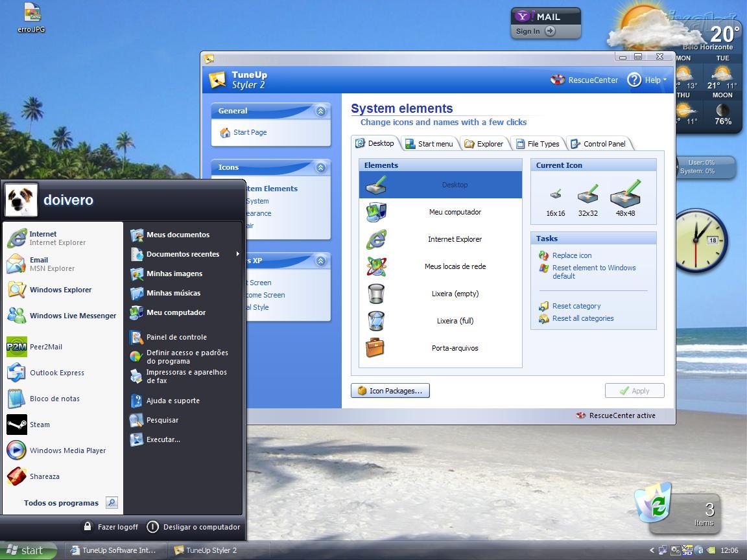This screenshot has height=560, width=747.
Task: Select Meu computador in Elements list
Action: click(441, 212)
